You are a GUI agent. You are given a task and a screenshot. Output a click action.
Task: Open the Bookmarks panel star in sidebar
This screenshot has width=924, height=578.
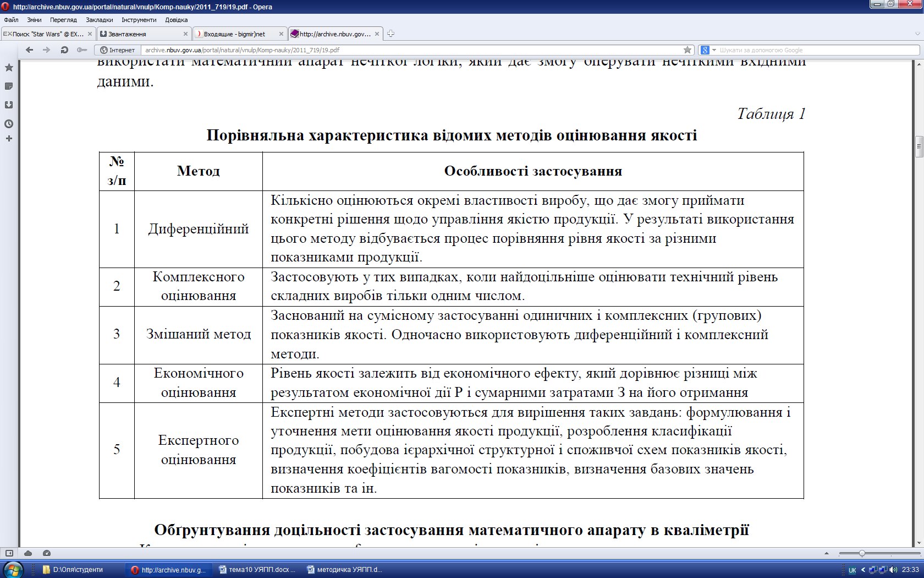pyautogui.click(x=9, y=67)
